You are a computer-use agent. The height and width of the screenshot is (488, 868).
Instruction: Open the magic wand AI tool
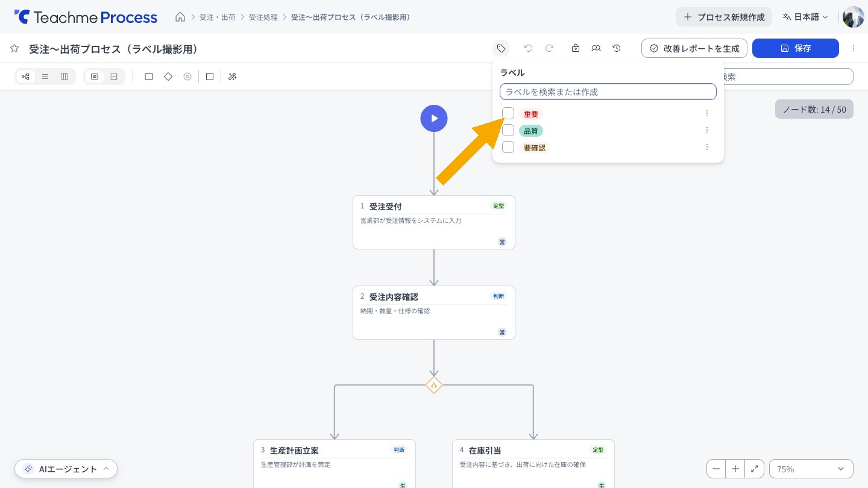click(232, 77)
